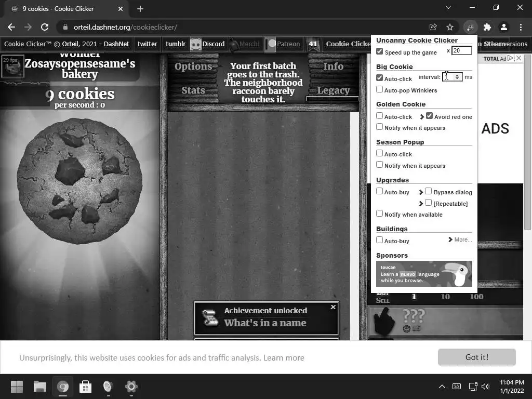Enable Season Popup Auto-click
532x399 pixels.
point(380,153)
